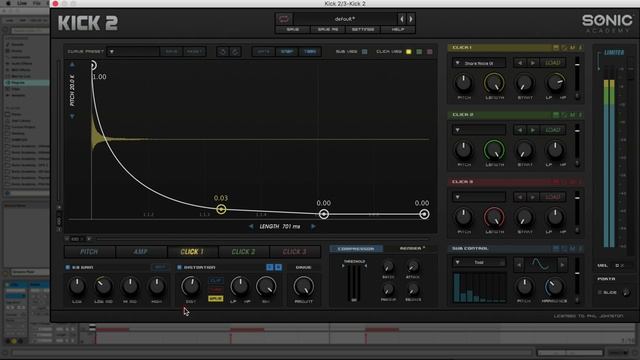This screenshot has height=360, width=640.
Task: Open the Settings button
Action: point(363,30)
